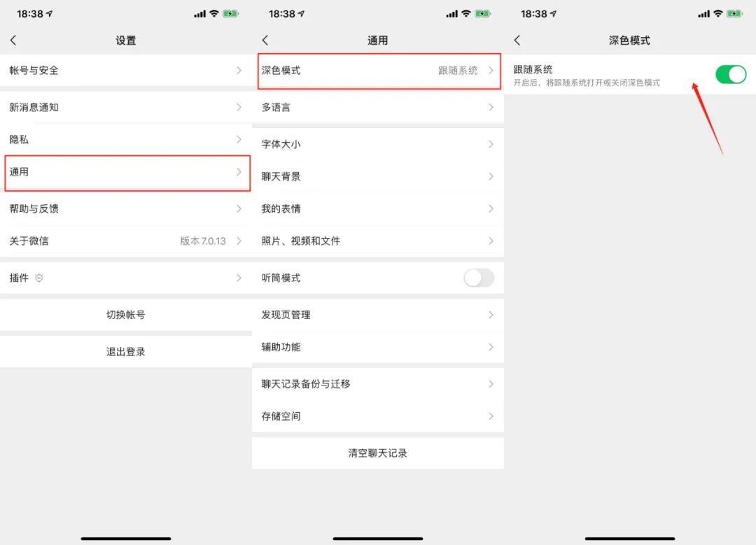Tap the 退出登录 button

pos(126,351)
